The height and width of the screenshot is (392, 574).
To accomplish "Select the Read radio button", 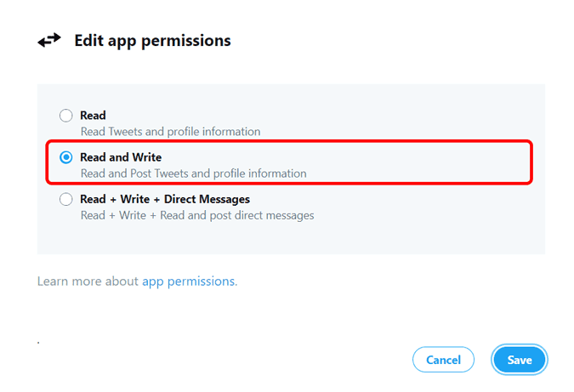I will click(x=65, y=116).
